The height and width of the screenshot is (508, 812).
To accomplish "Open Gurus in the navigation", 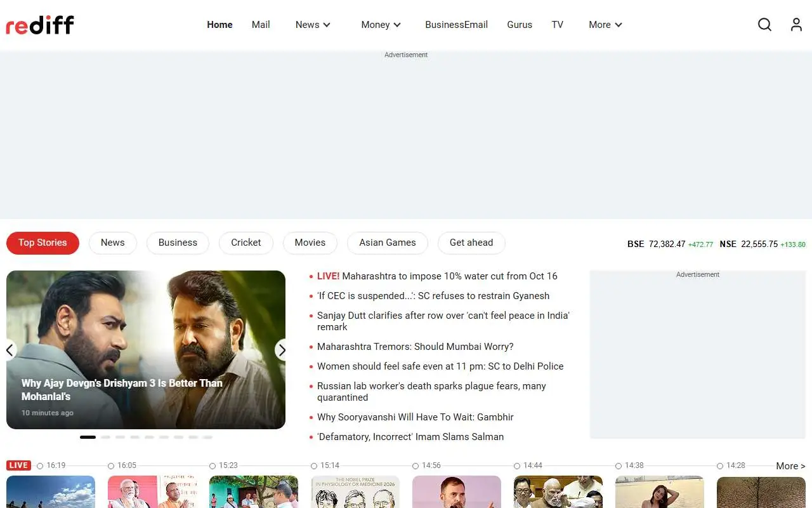I will pyautogui.click(x=520, y=25).
